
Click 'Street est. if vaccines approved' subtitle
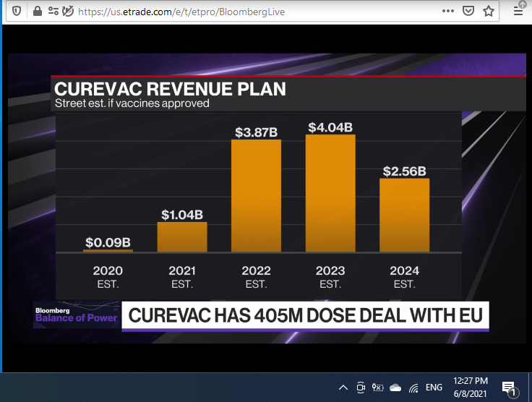tap(132, 103)
